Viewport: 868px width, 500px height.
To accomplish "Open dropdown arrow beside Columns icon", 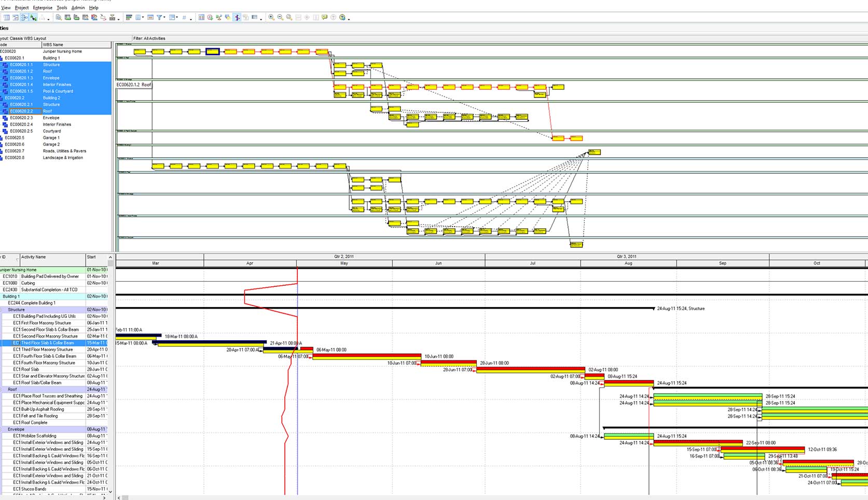I will 143,17.
